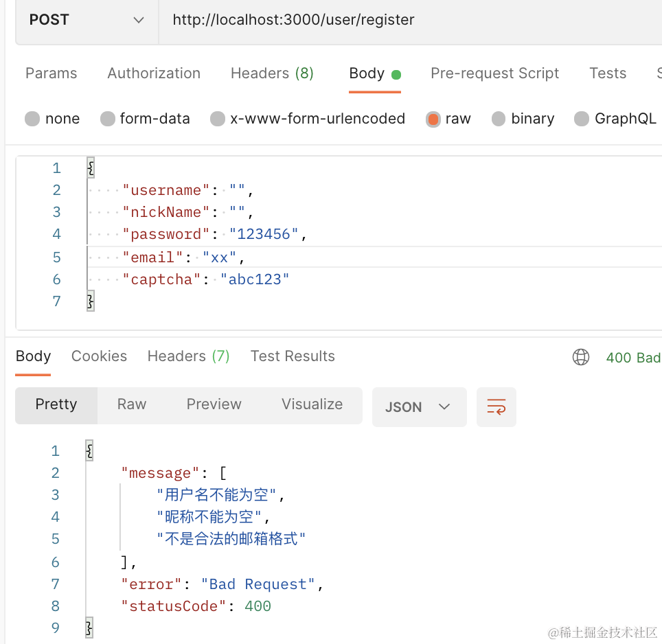Select the none body type
The height and width of the screenshot is (644, 662).
[32, 119]
